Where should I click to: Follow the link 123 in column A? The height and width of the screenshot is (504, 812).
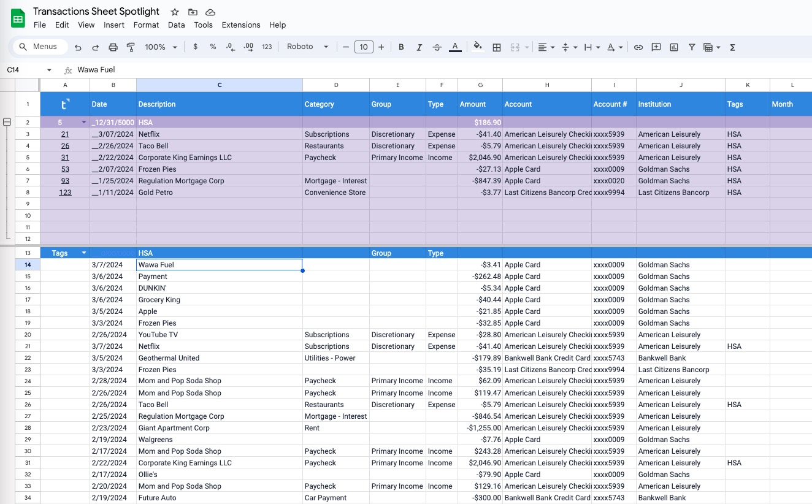(65, 193)
